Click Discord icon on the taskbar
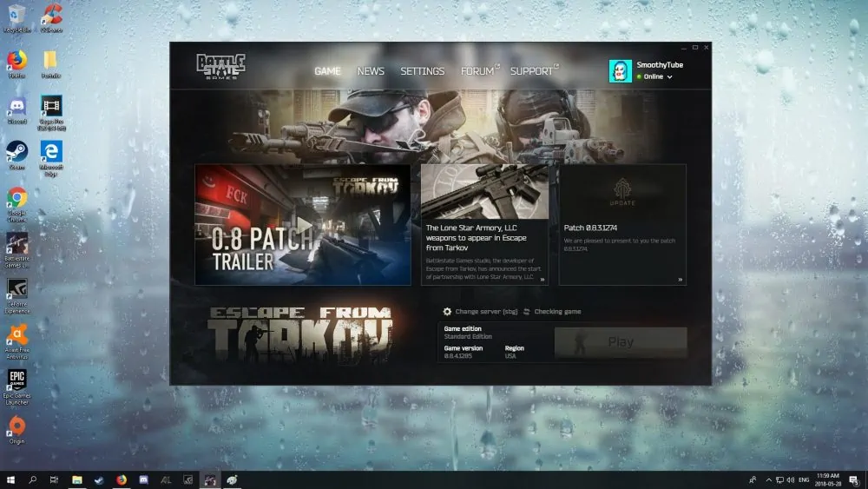The width and height of the screenshot is (868, 489). click(x=143, y=479)
